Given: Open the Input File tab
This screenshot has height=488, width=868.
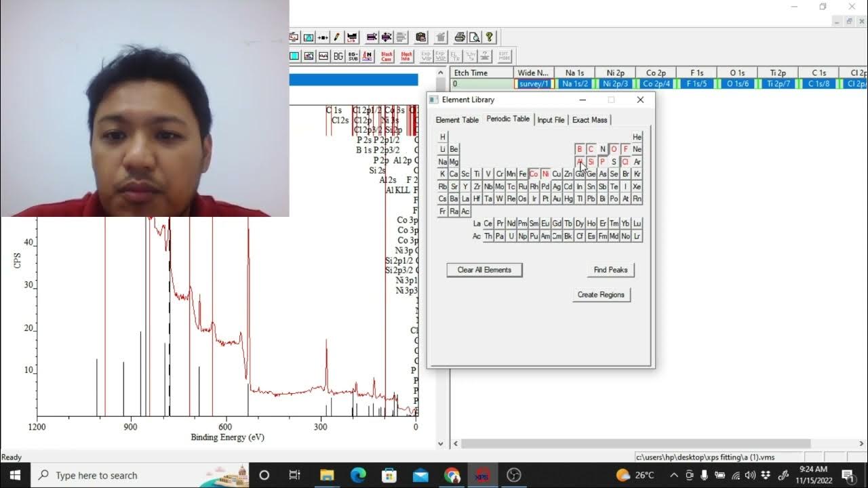Looking at the screenshot, I should (x=551, y=120).
